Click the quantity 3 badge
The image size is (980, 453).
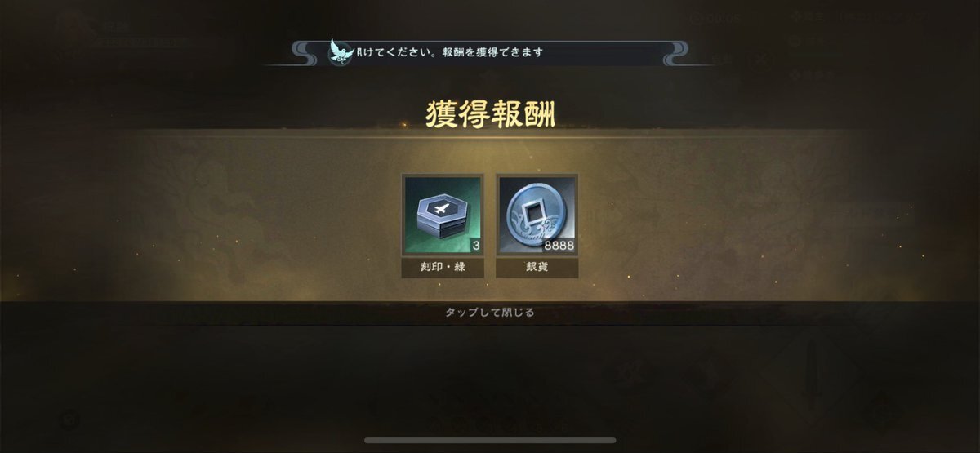click(x=475, y=245)
